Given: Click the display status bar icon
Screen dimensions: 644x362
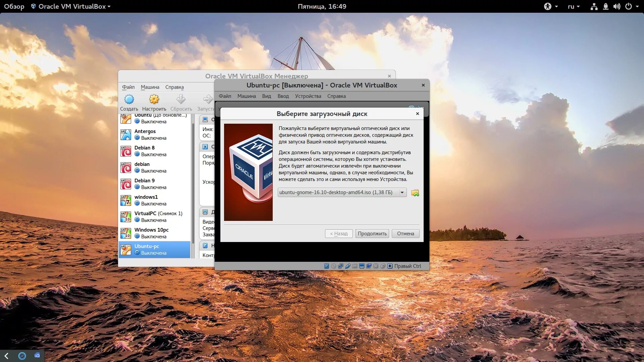Looking at the screenshot, I should 362,266.
